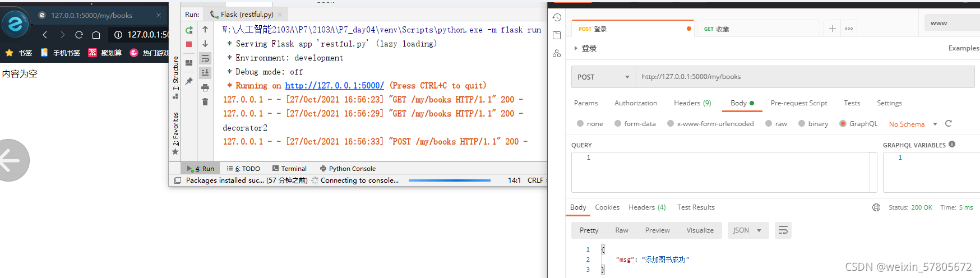Click the up stack trace arrow
This screenshot has height=278, width=980.
pyautogui.click(x=205, y=29)
